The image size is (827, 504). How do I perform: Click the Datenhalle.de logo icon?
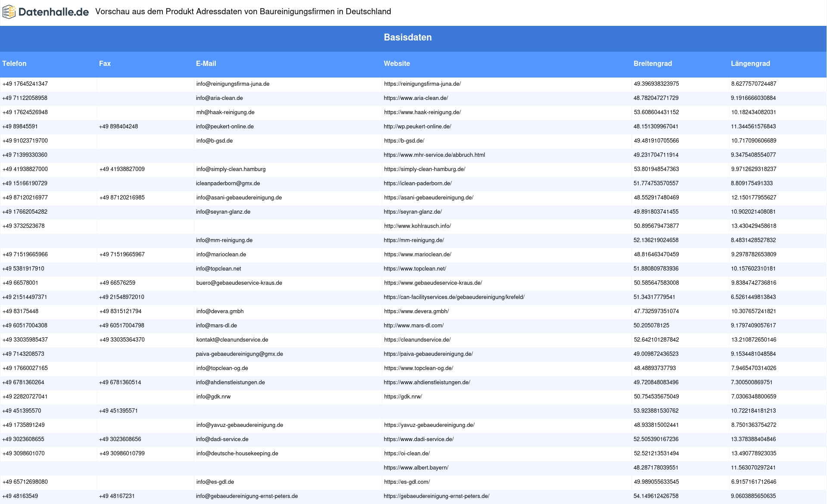[9, 12]
